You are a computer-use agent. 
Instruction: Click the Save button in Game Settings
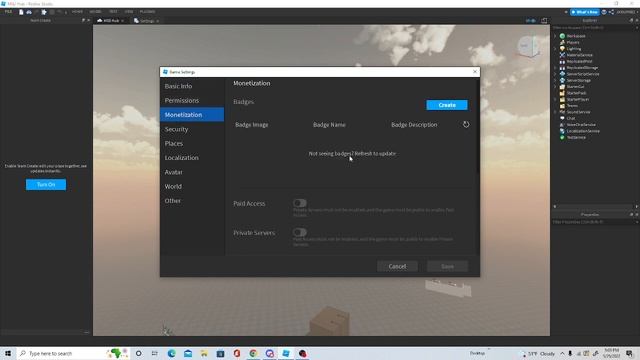pos(447,266)
